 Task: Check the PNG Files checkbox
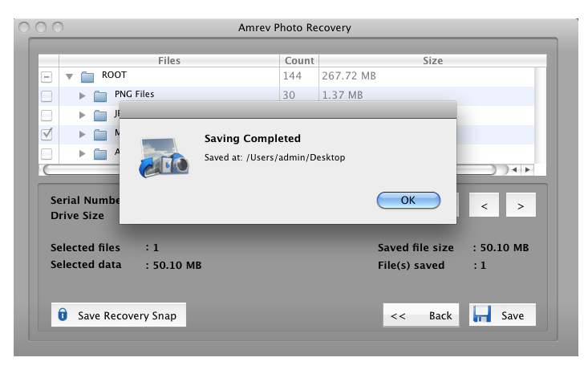(47, 96)
